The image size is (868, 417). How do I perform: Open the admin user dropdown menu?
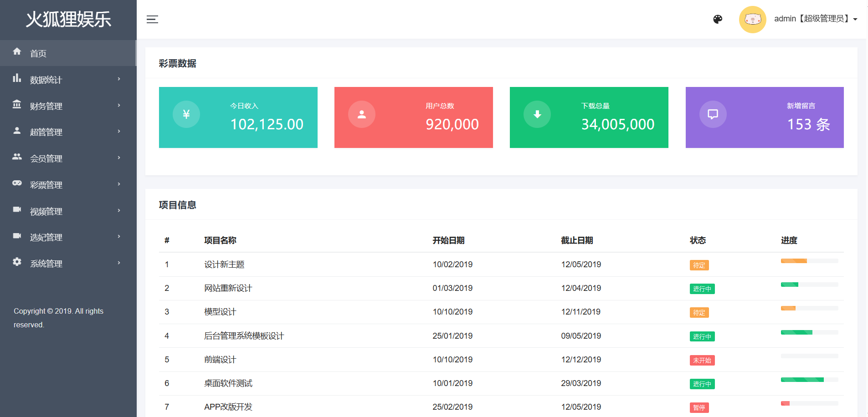(815, 19)
